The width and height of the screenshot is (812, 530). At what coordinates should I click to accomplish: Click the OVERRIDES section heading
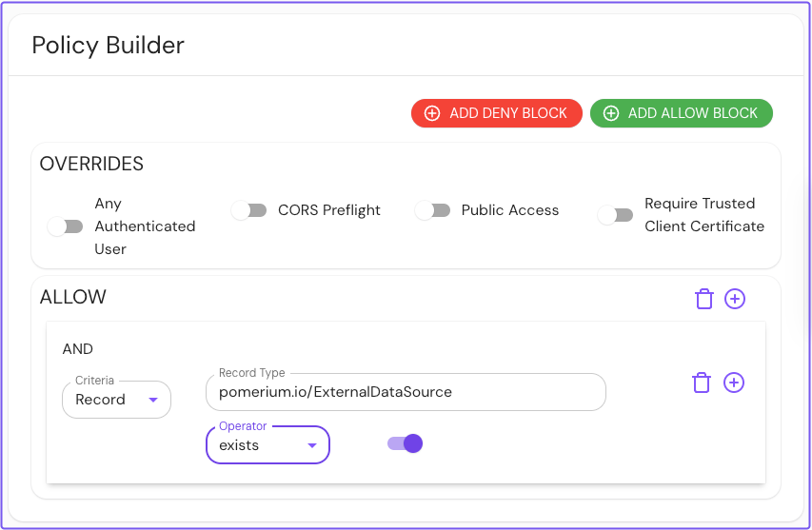coord(91,164)
